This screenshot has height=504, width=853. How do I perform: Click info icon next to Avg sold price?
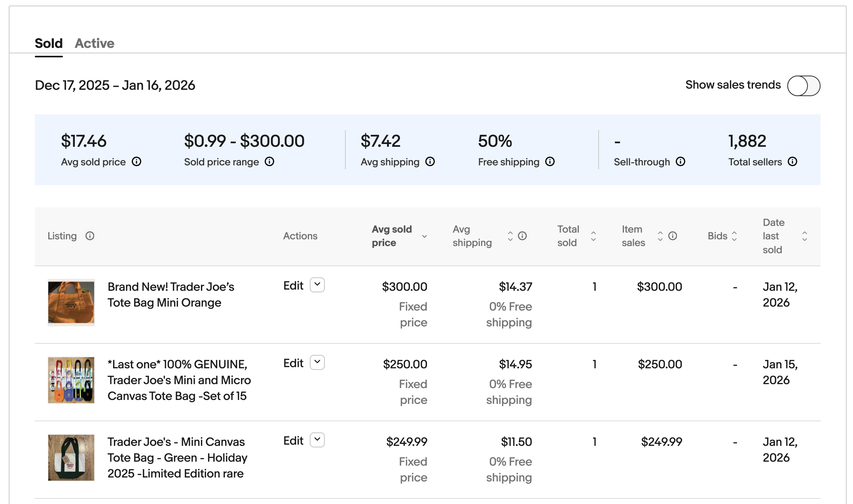click(x=136, y=161)
